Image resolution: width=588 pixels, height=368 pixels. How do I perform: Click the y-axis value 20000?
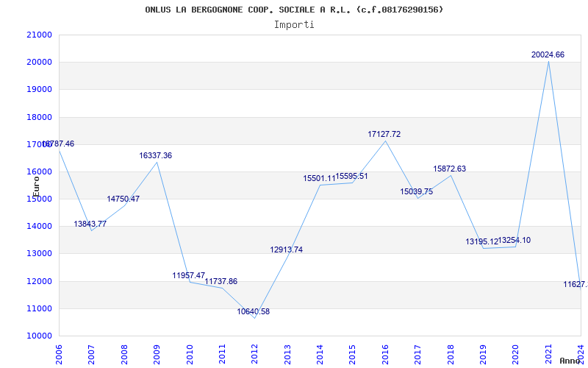39,63
